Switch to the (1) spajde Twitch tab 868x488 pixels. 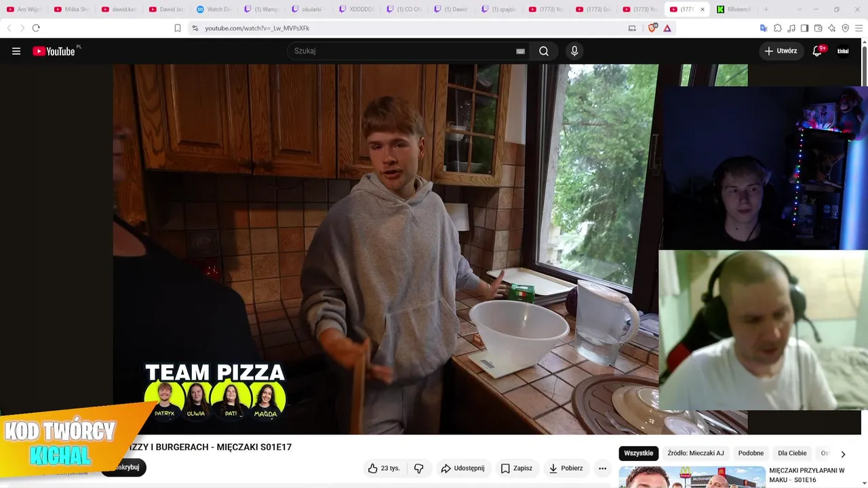tap(499, 9)
